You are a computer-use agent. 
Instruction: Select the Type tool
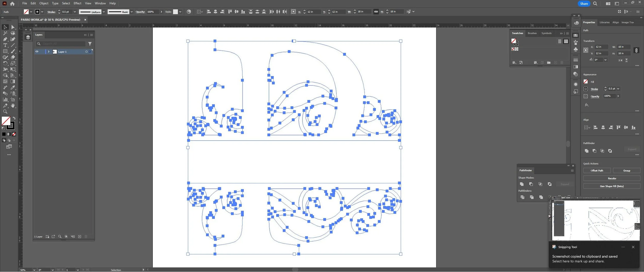tap(5, 45)
